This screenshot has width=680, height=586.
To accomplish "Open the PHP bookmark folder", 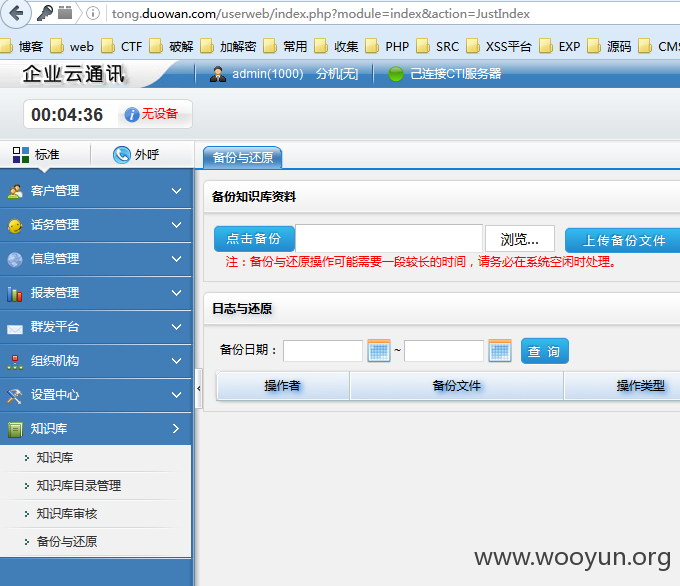I will pos(387,46).
